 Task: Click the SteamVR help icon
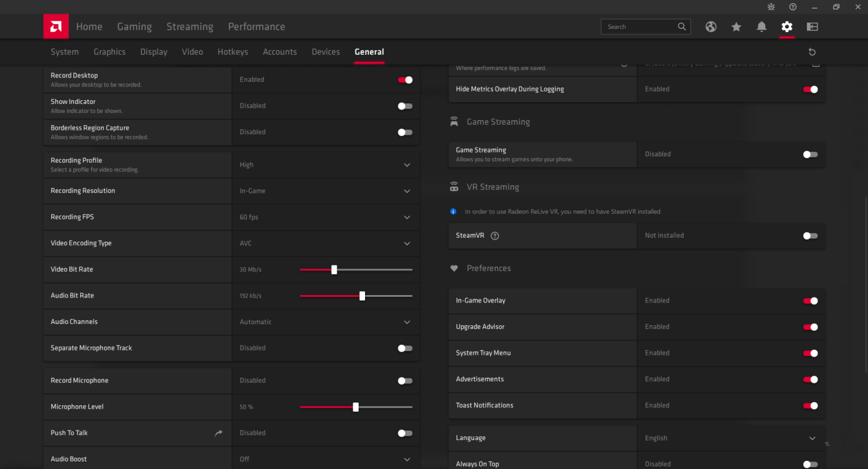point(495,236)
